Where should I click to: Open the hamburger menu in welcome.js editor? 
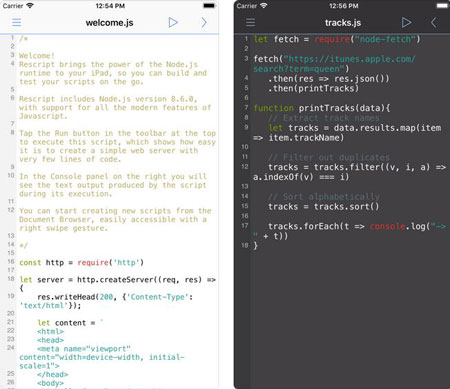pyautogui.click(x=17, y=22)
